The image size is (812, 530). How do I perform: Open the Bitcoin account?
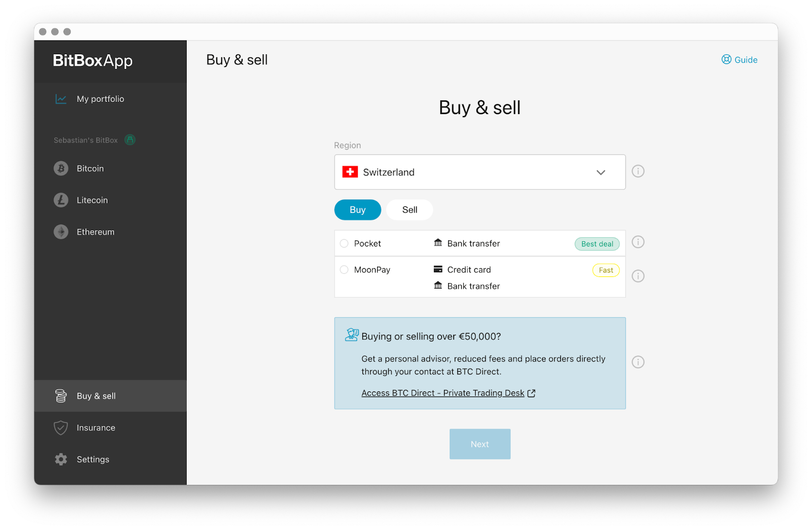[110, 168]
